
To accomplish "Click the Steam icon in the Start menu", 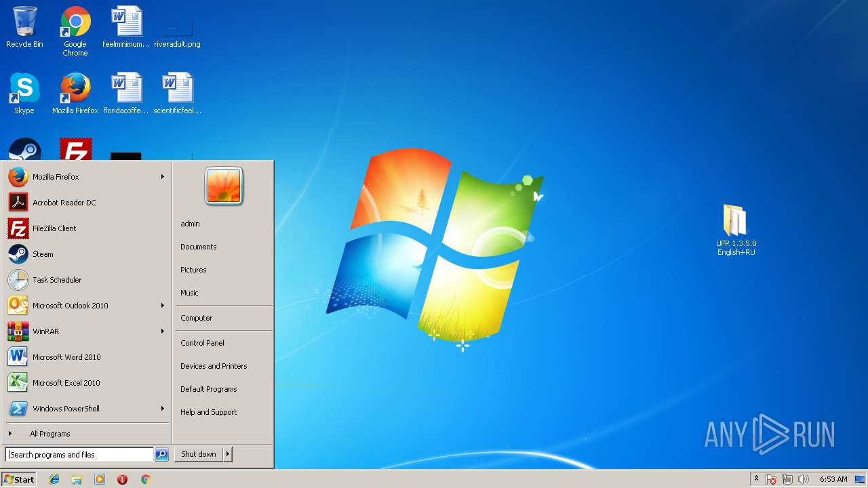I will coord(18,254).
